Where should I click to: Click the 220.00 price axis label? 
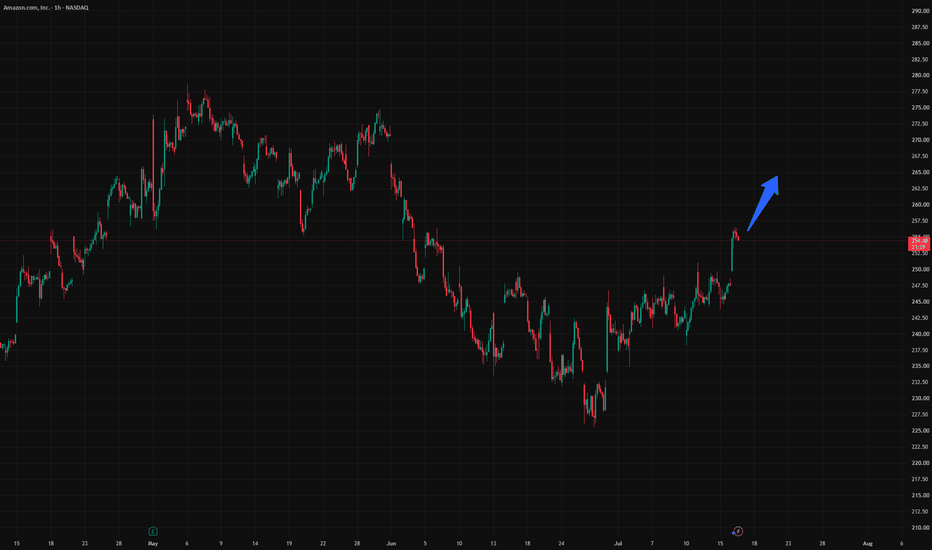click(920, 463)
